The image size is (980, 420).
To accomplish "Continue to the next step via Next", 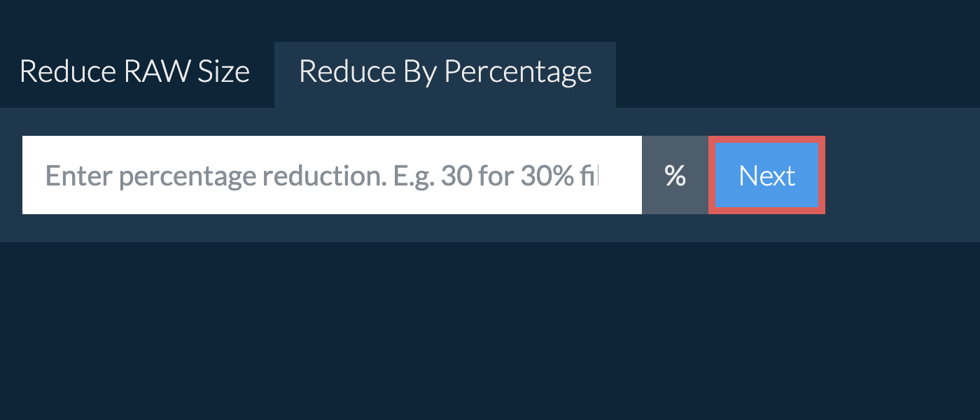I will click(766, 175).
